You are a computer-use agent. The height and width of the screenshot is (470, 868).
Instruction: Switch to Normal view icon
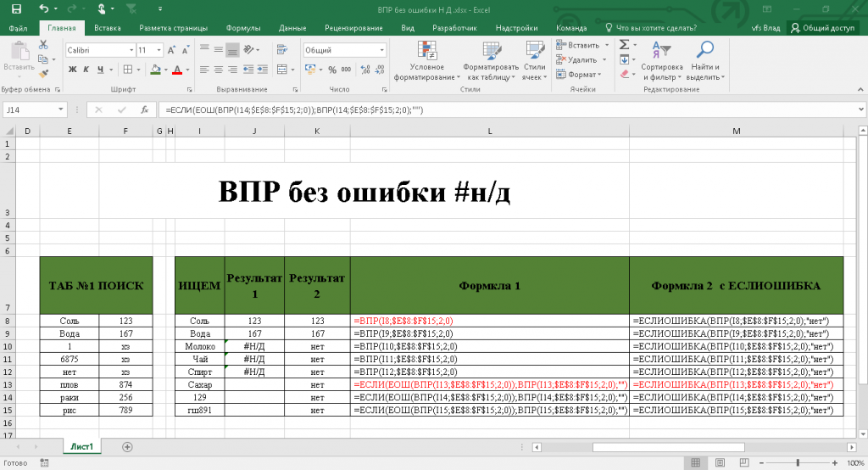pyautogui.click(x=695, y=463)
